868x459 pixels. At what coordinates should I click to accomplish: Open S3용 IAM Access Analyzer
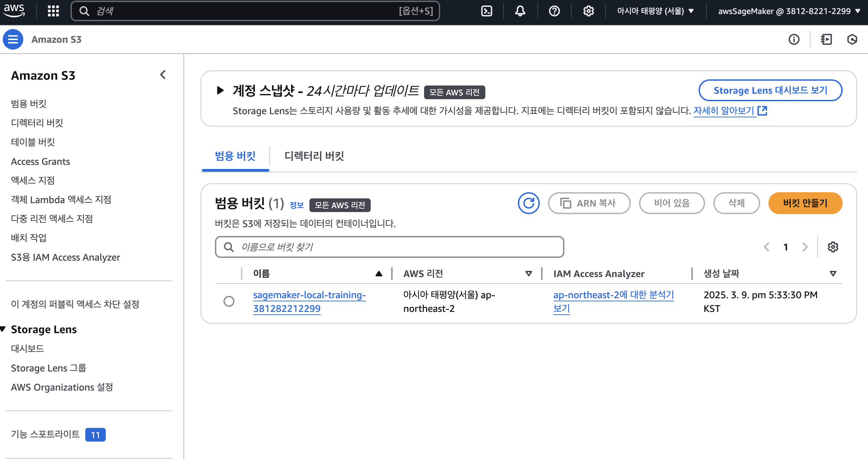point(65,257)
